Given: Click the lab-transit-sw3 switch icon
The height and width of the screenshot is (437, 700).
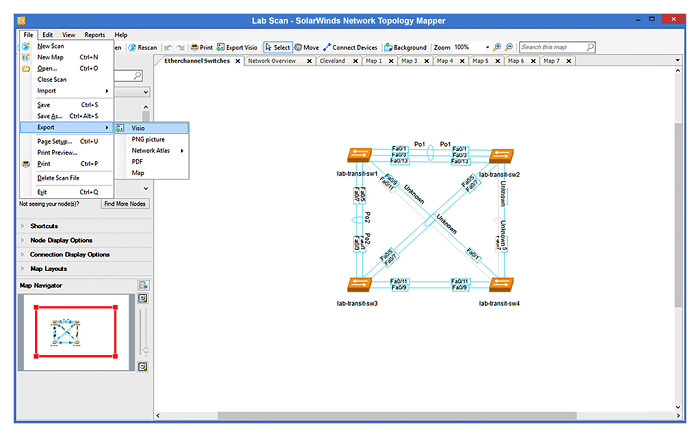Looking at the screenshot, I should click(359, 284).
